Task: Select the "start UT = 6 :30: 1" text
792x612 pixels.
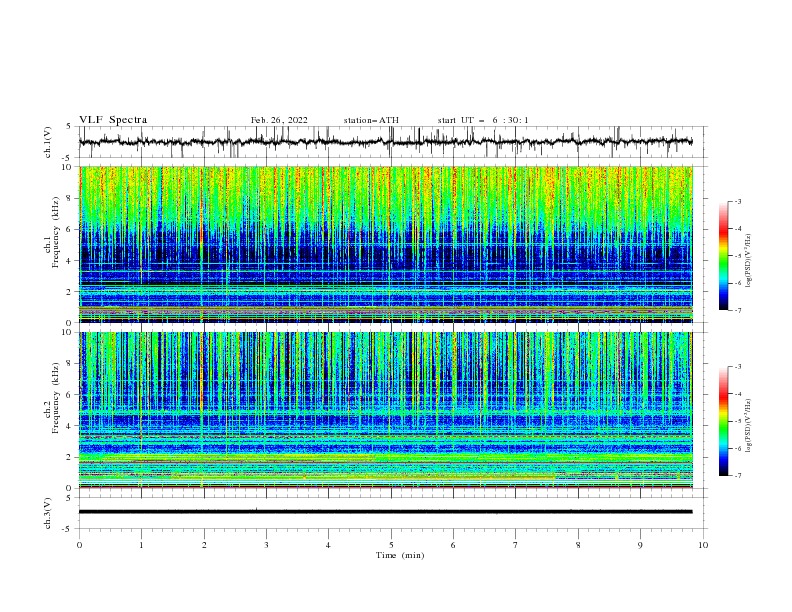Action: [x=482, y=120]
